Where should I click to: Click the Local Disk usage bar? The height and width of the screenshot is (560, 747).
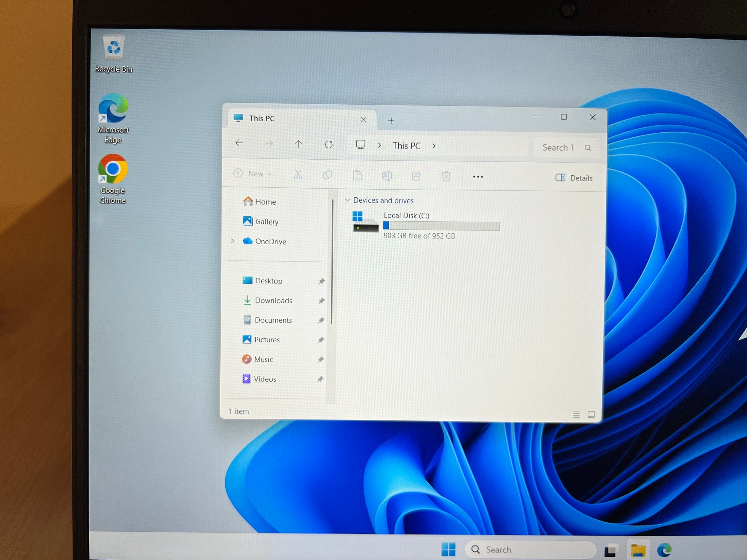click(x=441, y=226)
